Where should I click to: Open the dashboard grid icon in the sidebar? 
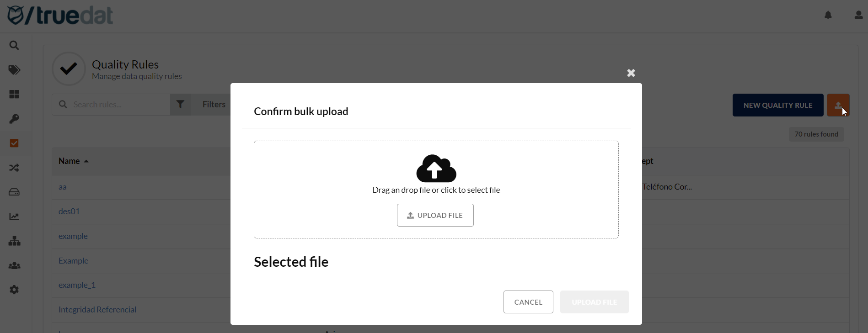pos(14,95)
